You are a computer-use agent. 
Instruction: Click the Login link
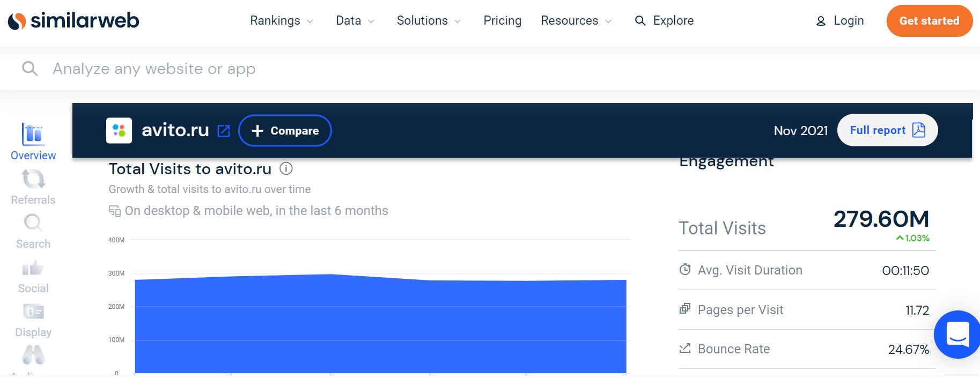(840, 21)
